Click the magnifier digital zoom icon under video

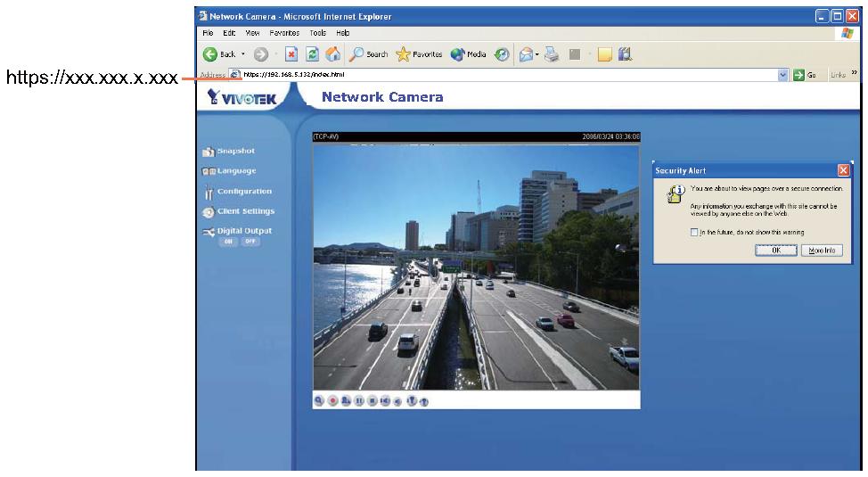click(319, 400)
